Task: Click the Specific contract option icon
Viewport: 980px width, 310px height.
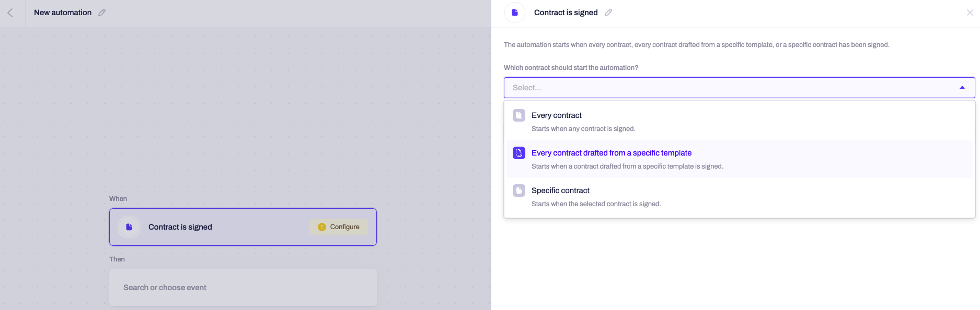Action: (x=519, y=190)
